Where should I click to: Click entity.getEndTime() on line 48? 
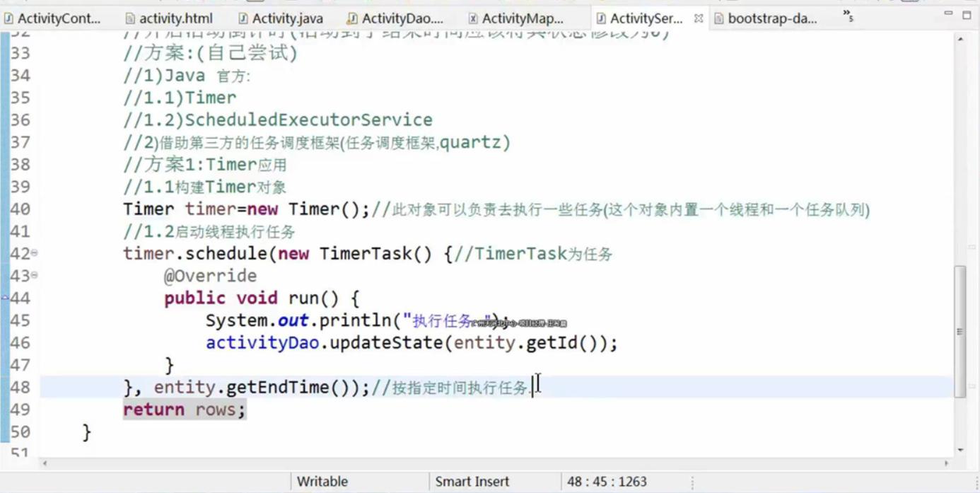click(x=256, y=387)
